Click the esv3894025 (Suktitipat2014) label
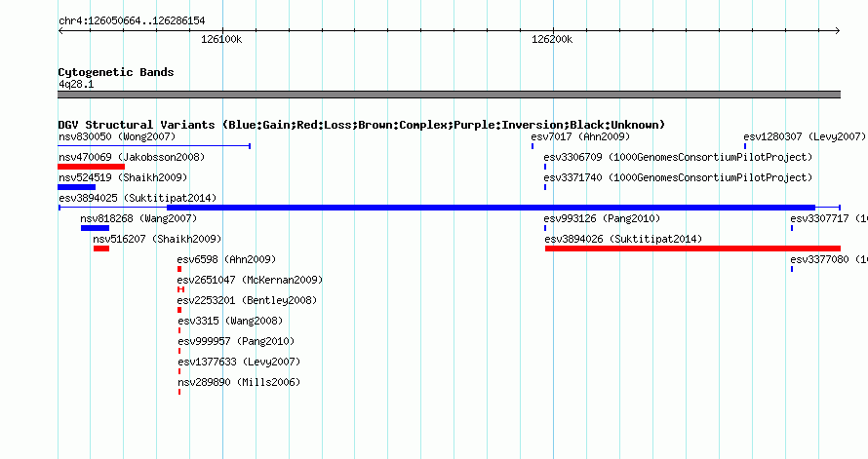Viewport: 868px width, 459px height. click(x=138, y=198)
